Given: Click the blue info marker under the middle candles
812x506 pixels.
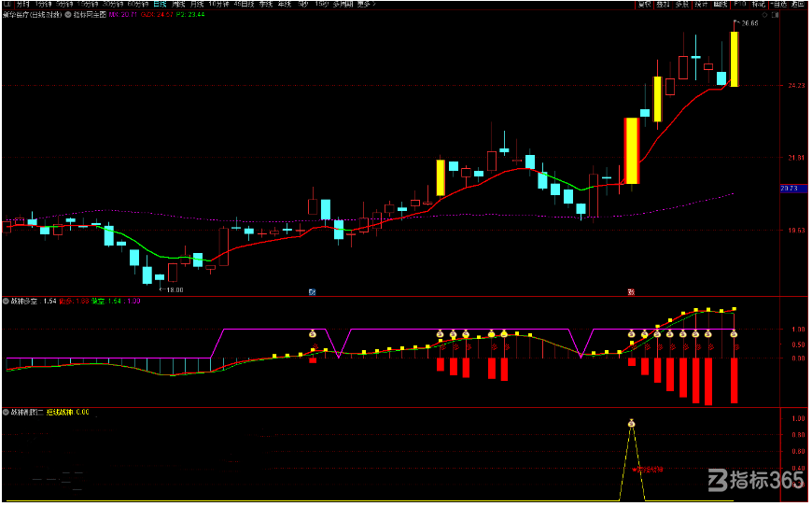Looking at the screenshot, I should point(312,292).
